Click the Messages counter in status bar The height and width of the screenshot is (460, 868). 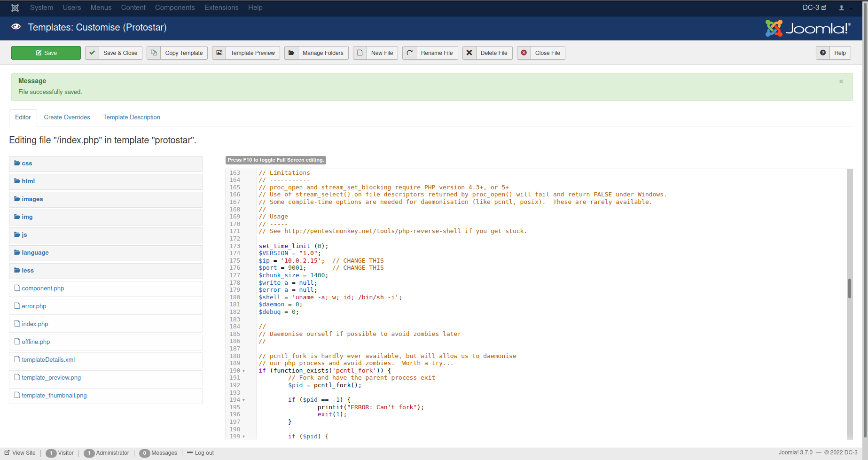click(158, 453)
